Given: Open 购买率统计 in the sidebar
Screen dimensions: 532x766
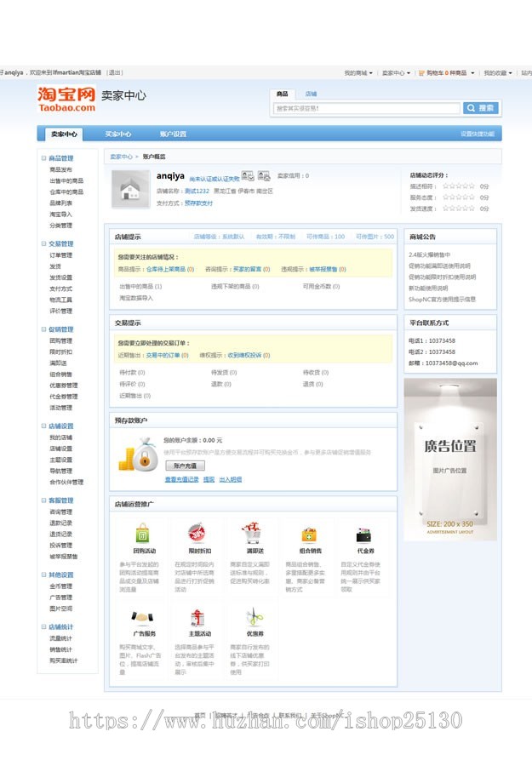Looking at the screenshot, I should [x=64, y=660].
